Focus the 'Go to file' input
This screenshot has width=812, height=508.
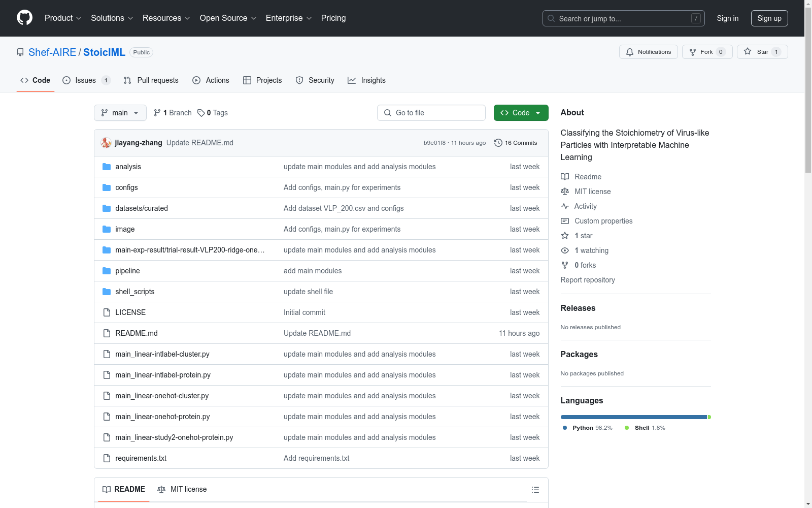(x=431, y=113)
